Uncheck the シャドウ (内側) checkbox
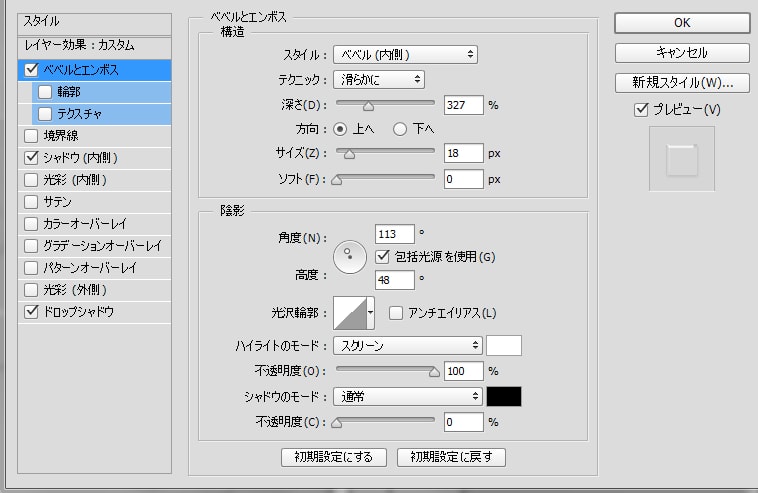 coord(31,158)
